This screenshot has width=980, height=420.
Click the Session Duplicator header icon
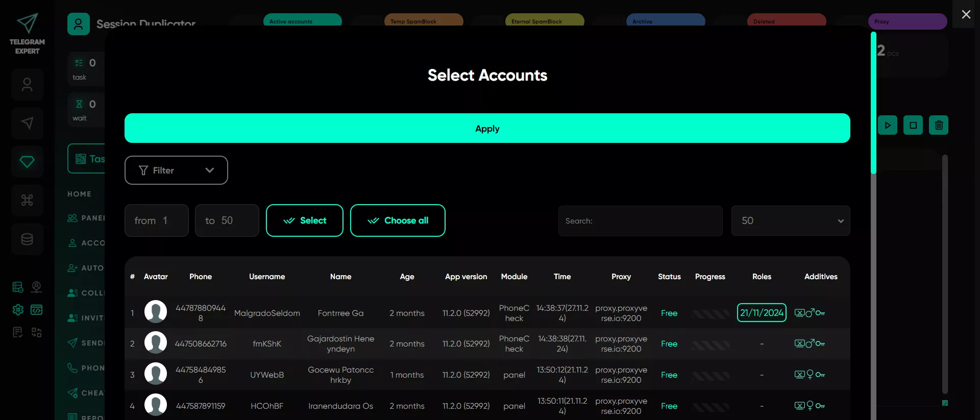point(79,24)
